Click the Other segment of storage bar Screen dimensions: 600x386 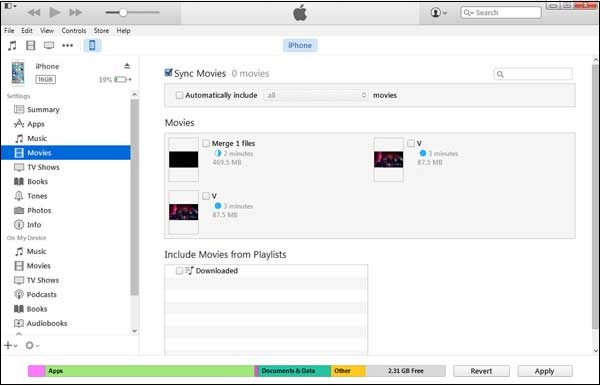coord(348,371)
